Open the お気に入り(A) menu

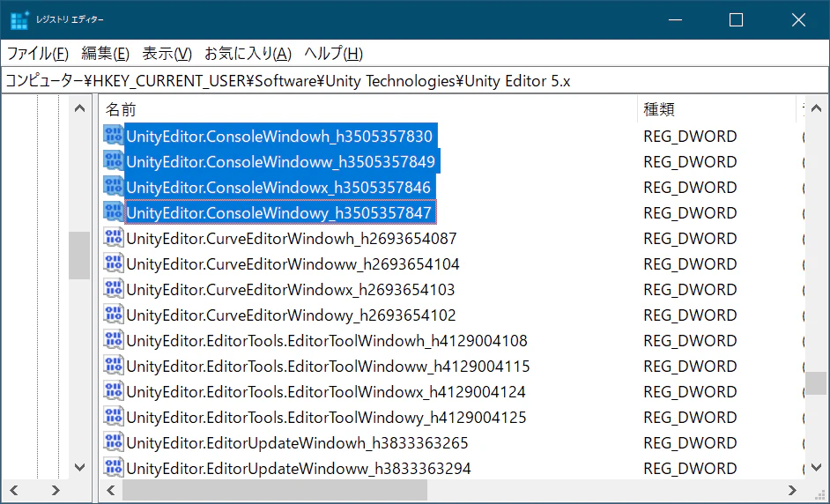[x=248, y=54]
